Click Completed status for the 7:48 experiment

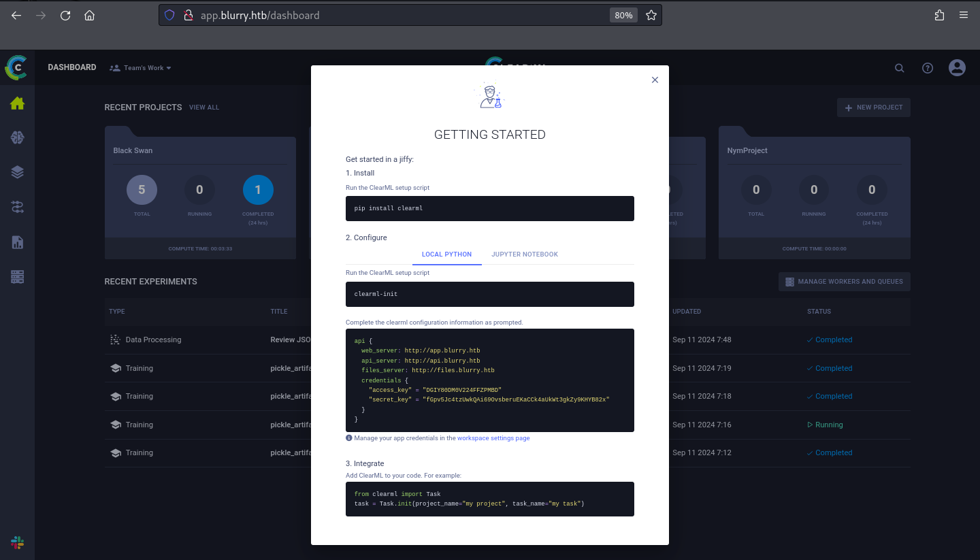pyautogui.click(x=830, y=340)
